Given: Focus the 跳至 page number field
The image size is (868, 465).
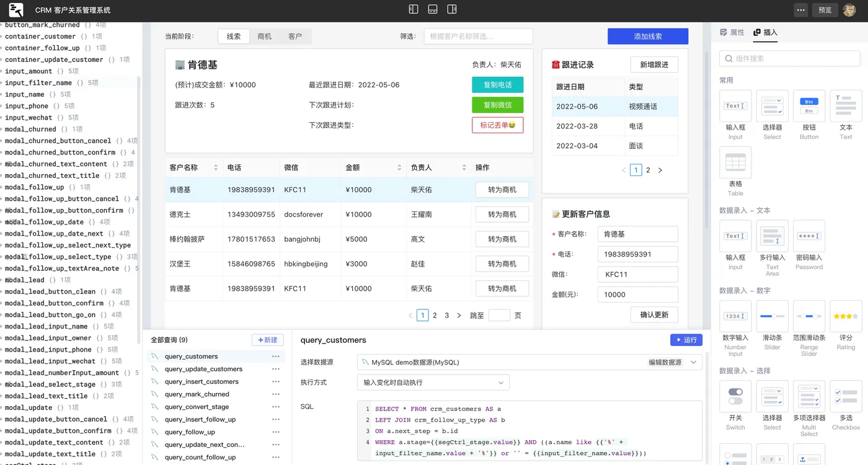Looking at the screenshot, I should coord(499,315).
